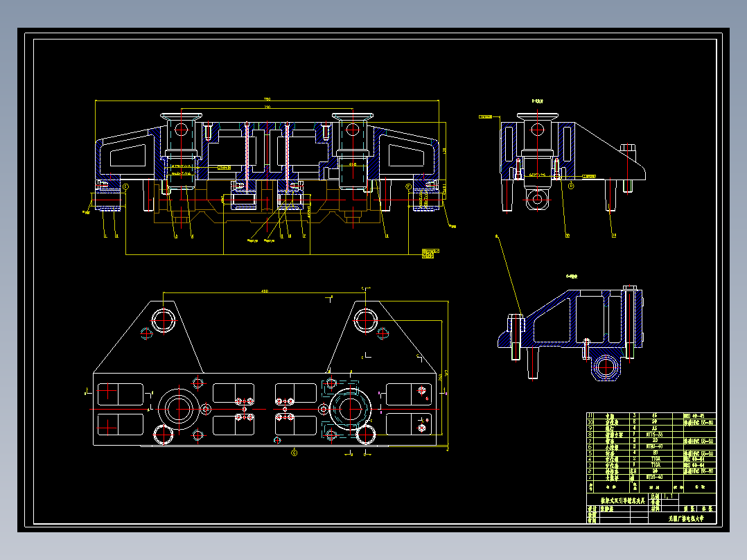747x560 pixels.
Task: Click datum circle F on front view
Action: coord(408,187)
